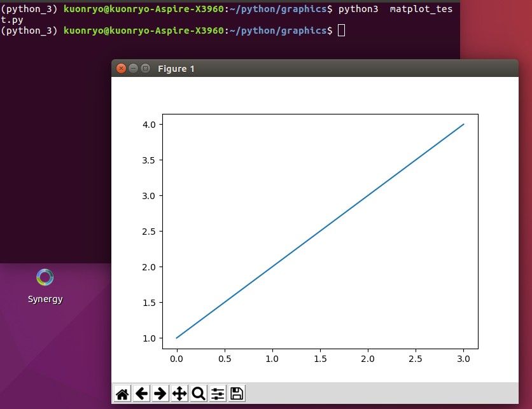Click the terminal prompt cursor
This screenshot has height=409, width=532.
pyautogui.click(x=341, y=30)
